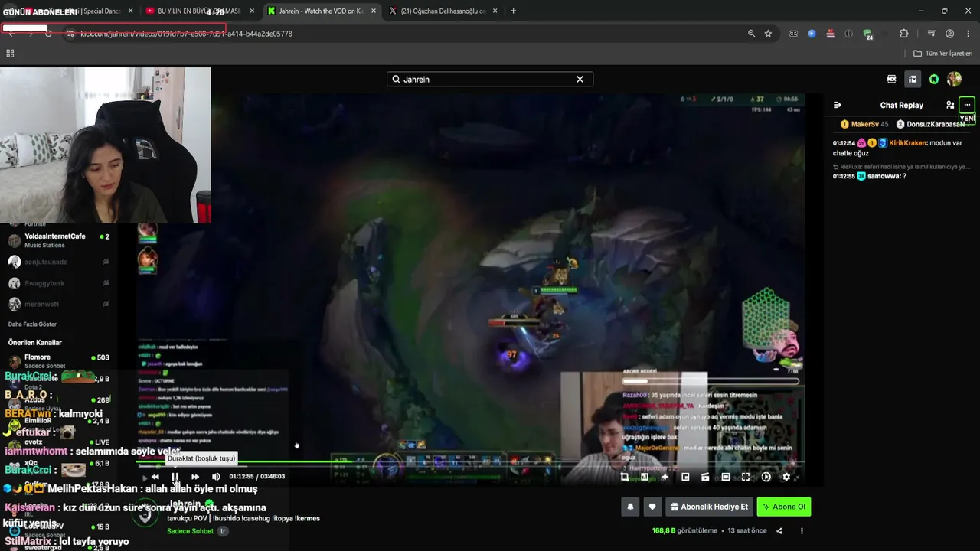Mute the video volume speaker icon

pos(216,477)
